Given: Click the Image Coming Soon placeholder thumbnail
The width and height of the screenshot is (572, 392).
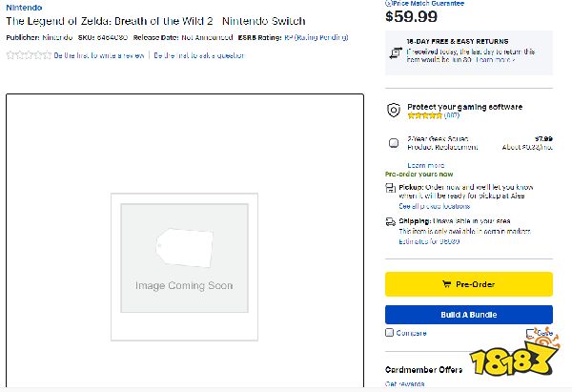Looking at the screenshot, I should (x=184, y=266).
